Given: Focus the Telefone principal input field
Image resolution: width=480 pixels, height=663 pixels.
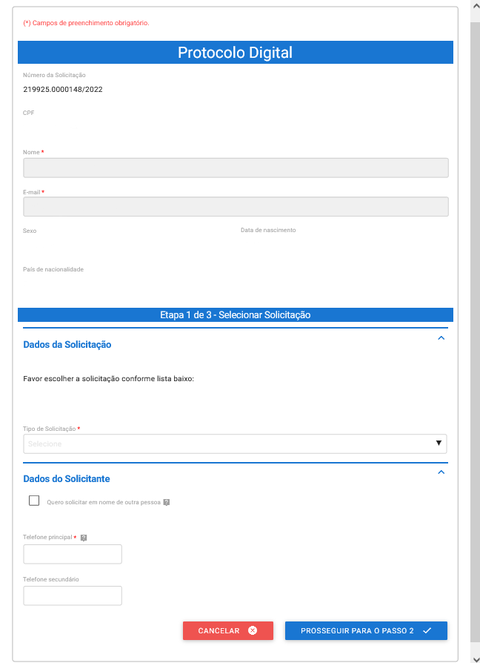Looking at the screenshot, I should pos(72,554).
